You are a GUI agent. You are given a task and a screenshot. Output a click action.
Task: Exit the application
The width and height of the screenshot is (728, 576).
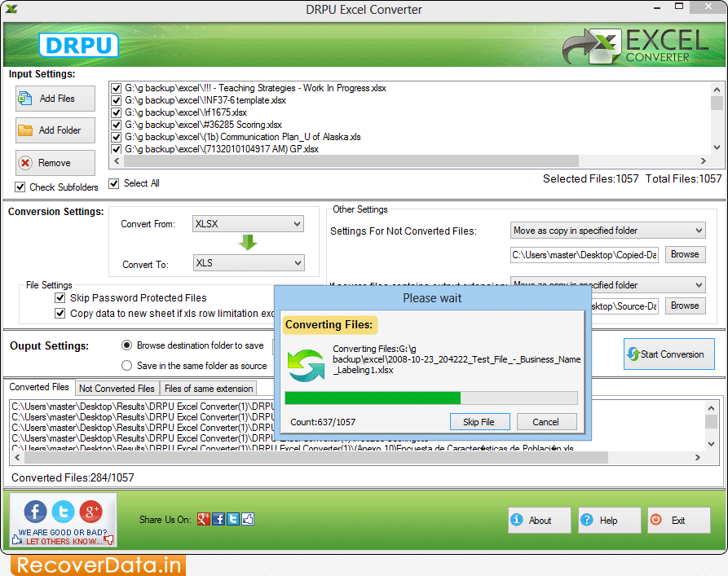pos(679,521)
